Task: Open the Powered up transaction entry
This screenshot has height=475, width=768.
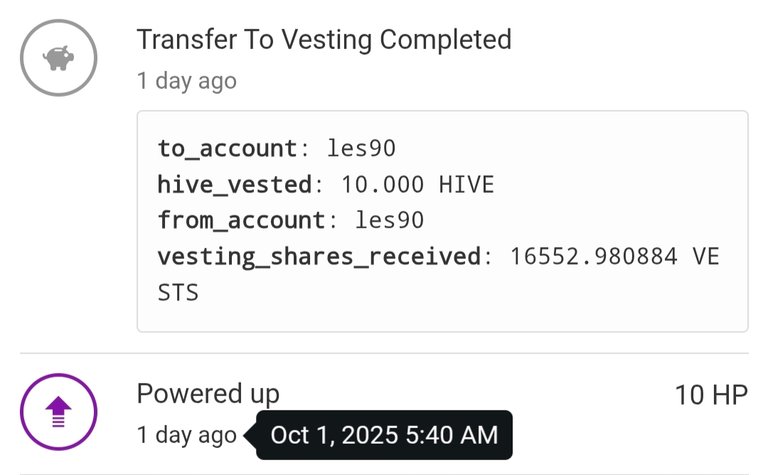Action: tap(208, 393)
